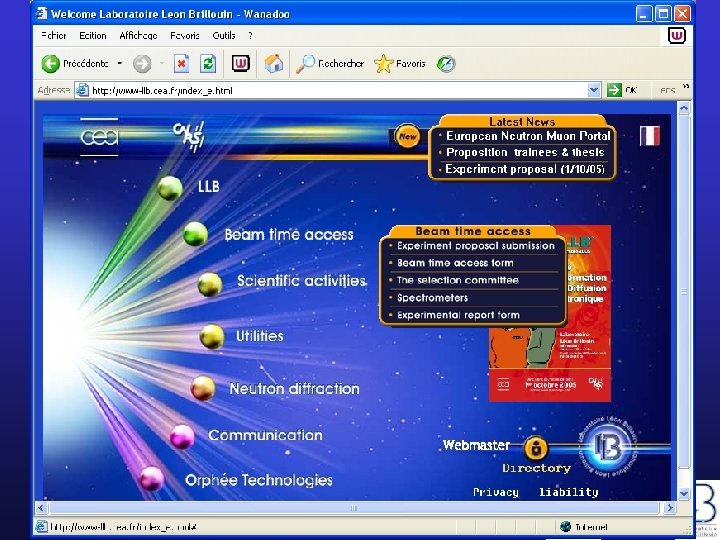
Task: Open the history icon after Favoris
Action: pos(446,63)
